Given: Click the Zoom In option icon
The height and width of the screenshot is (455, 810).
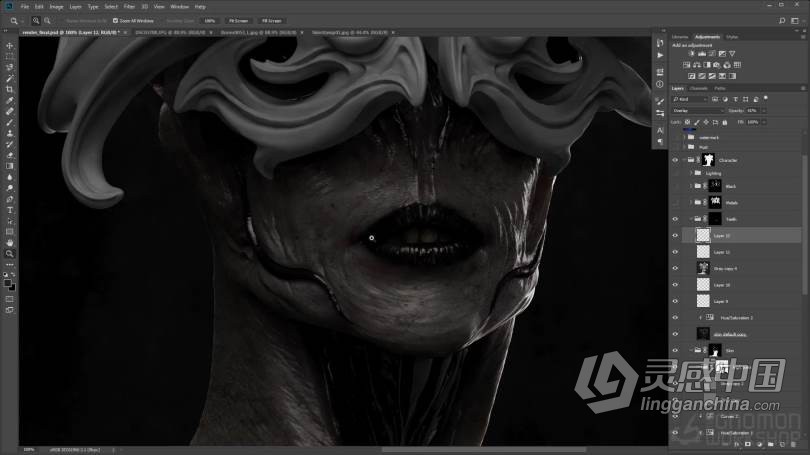Looking at the screenshot, I should [x=36, y=21].
